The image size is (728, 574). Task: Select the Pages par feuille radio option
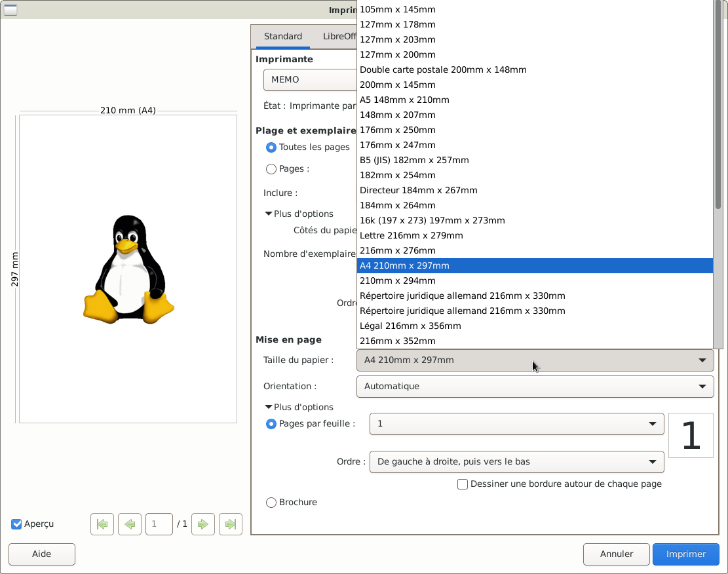tap(271, 424)
